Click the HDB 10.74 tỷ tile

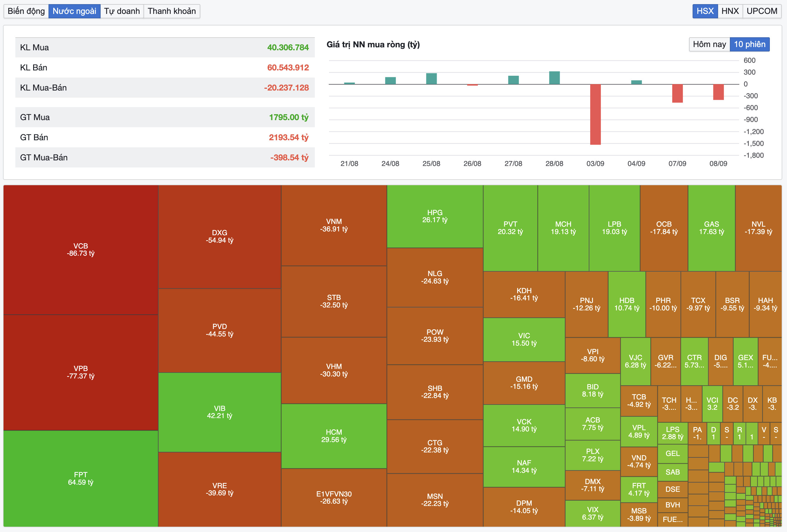(x=627, y=304)
